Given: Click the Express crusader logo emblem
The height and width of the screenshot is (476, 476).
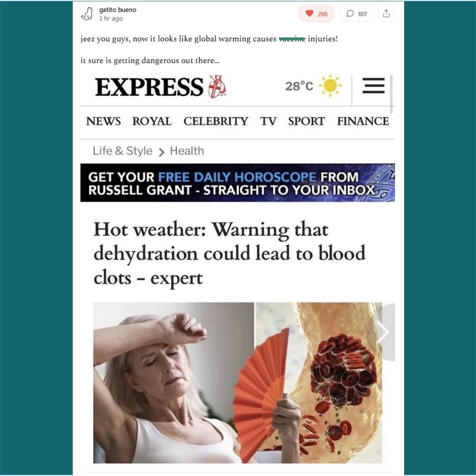Looking at the screenshot, I should pos(217,86).
